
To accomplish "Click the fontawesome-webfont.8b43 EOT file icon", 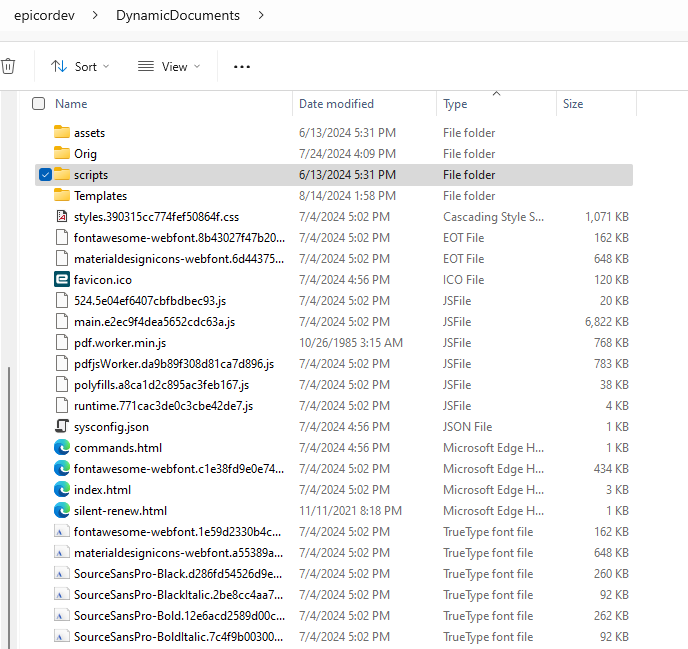I will 62,237.
